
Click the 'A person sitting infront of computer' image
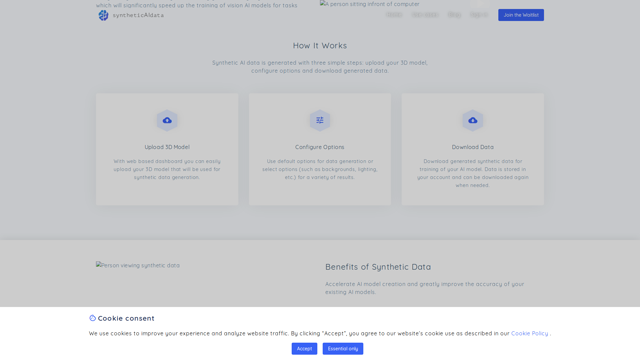[x=369, y=4]
